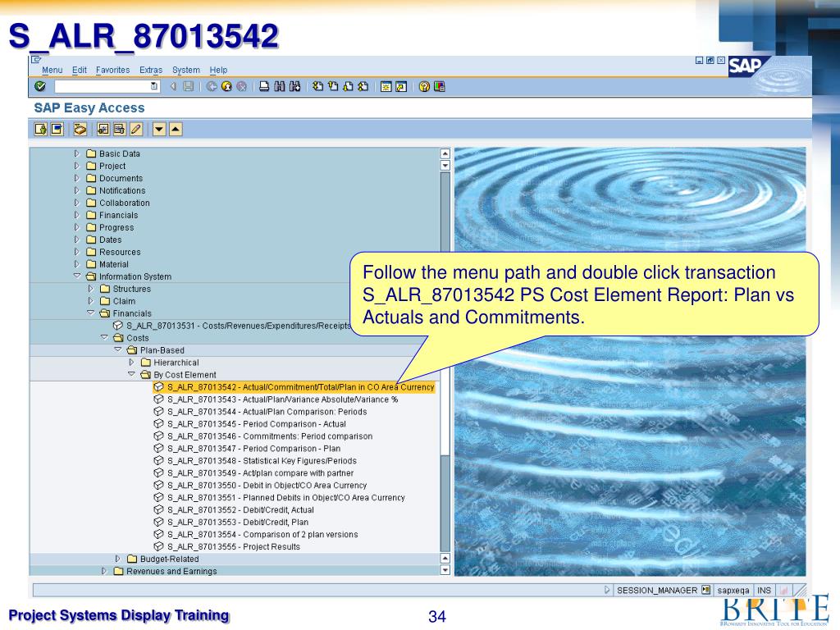The height and width of the screenshot is (630, 840).
Task: Click the Collaboration folder label
Action: tap(125, 203)
